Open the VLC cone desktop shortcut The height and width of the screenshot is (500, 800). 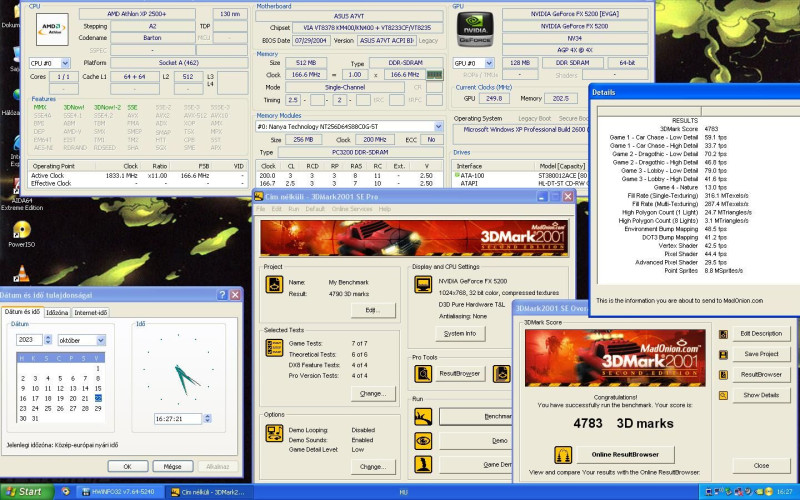coord(21,274)
